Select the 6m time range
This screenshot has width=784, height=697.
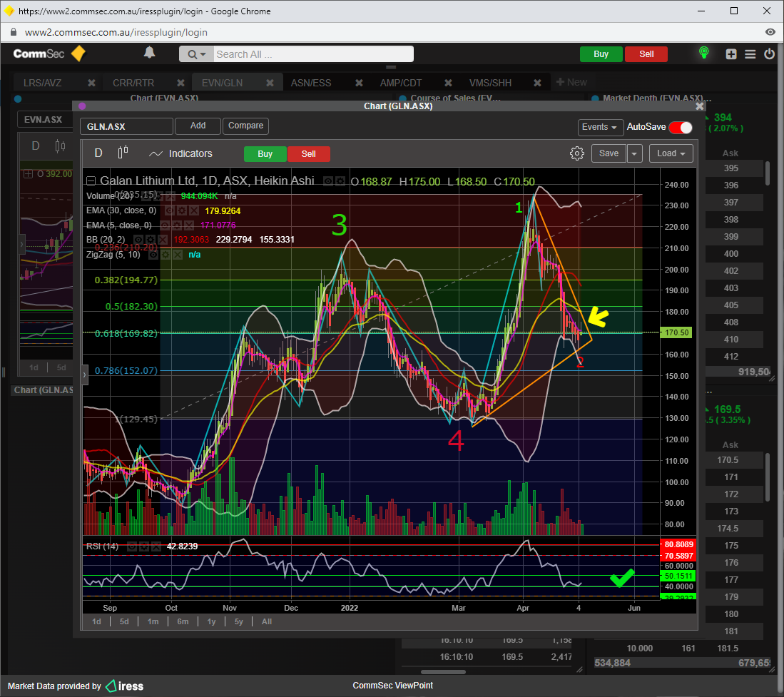pos(183,621)
